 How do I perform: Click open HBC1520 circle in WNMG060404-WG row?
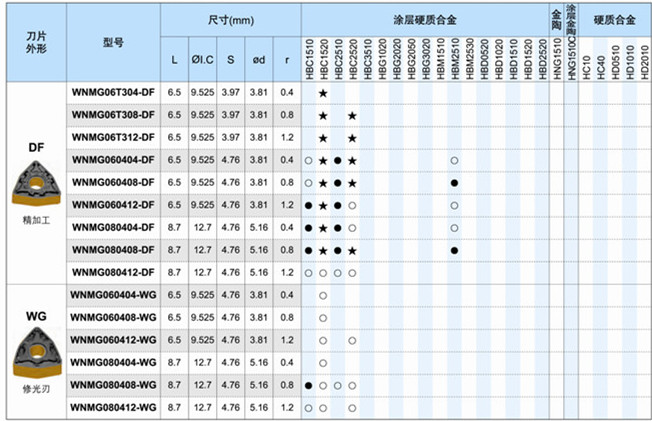[323, 295]
